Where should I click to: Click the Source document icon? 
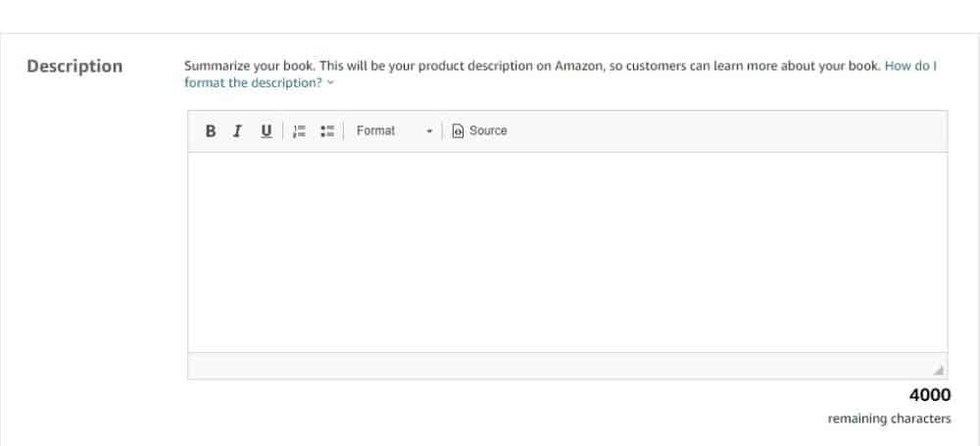coord(458,130)
